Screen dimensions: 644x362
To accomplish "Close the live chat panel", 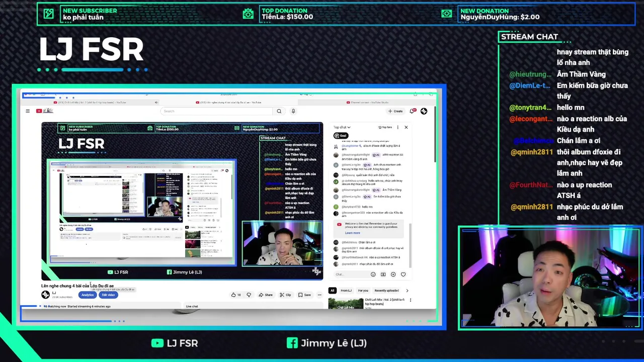I will (x=406, y=127).
